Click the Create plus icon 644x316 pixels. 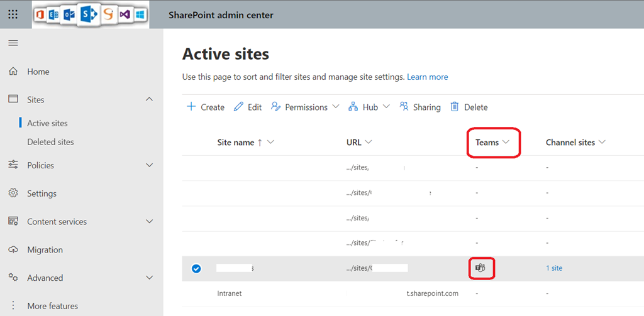[191, 107]
